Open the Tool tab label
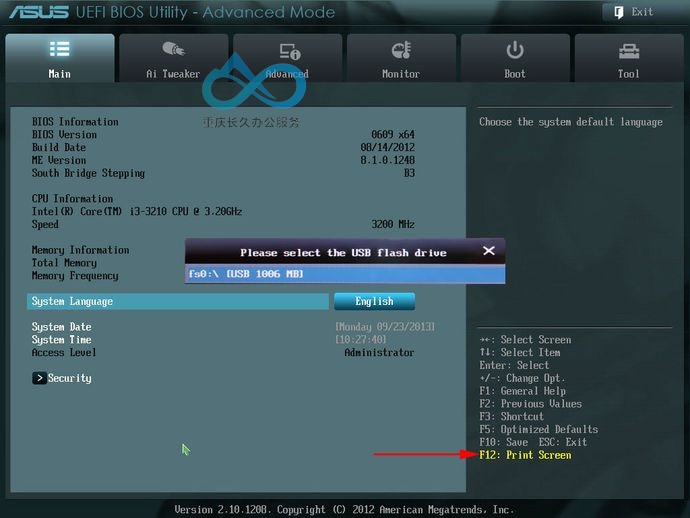This screenshot has height=518, width=690. coord(628,74)
